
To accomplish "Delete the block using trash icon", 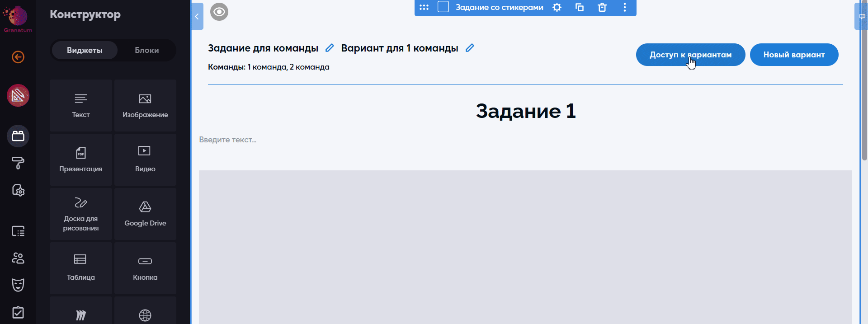I will click(602, 8).
